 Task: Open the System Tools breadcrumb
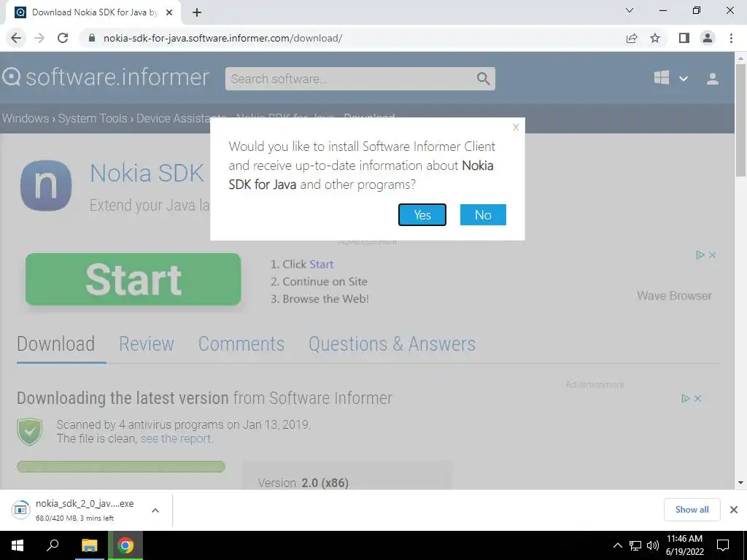click(x=93, y=118)
